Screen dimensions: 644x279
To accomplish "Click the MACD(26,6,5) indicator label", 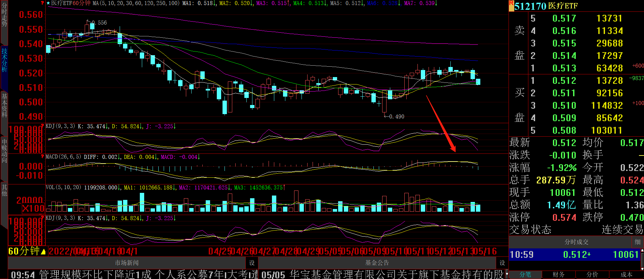I will 63,156.
